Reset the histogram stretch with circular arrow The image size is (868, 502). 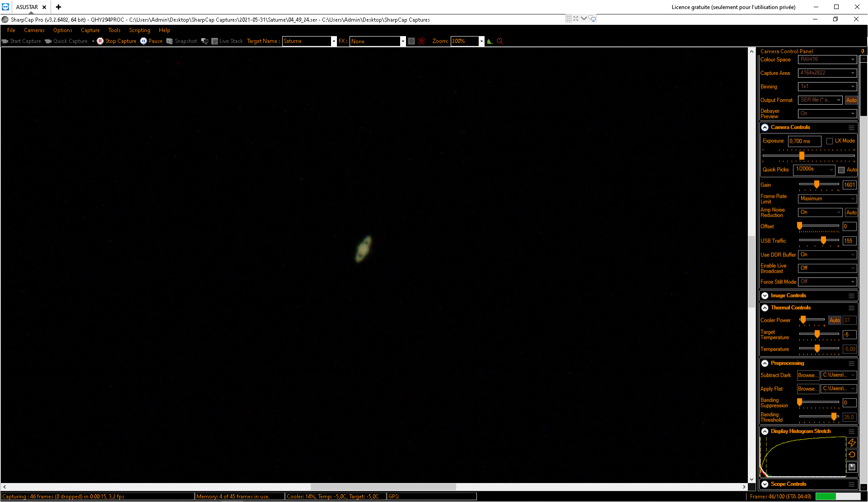[852, 455]
